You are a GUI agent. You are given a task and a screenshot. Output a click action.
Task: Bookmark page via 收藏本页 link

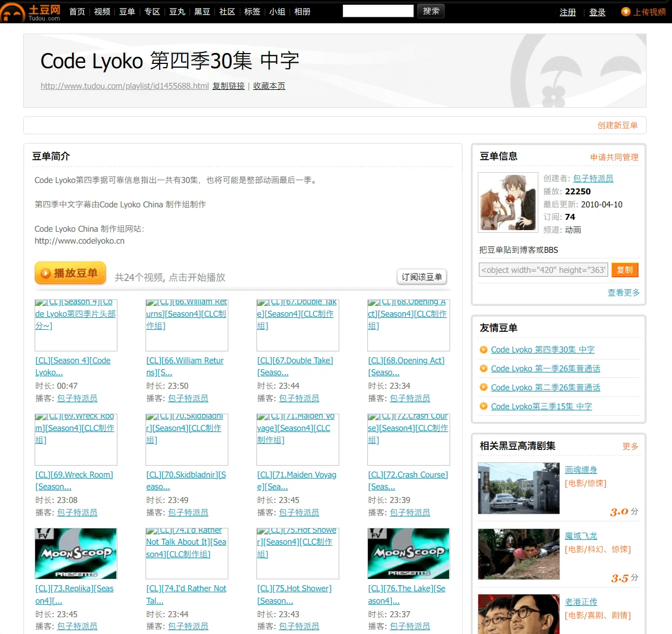click(x=269, y=86)
